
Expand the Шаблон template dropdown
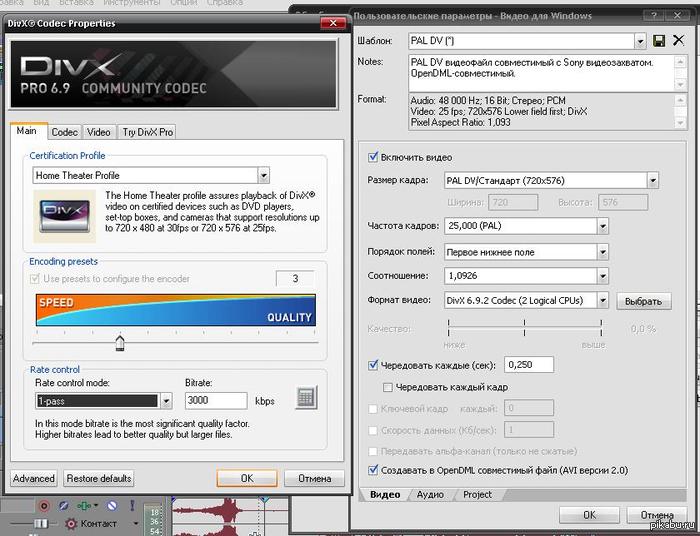(x=641, y=41)
